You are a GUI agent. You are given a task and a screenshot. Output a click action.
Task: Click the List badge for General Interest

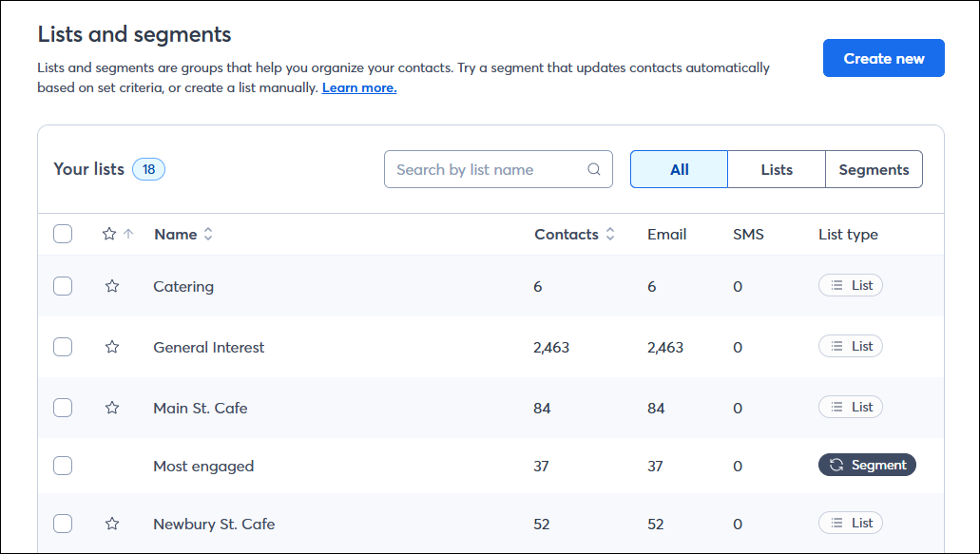pyautogui.click(x=851, y=346)
